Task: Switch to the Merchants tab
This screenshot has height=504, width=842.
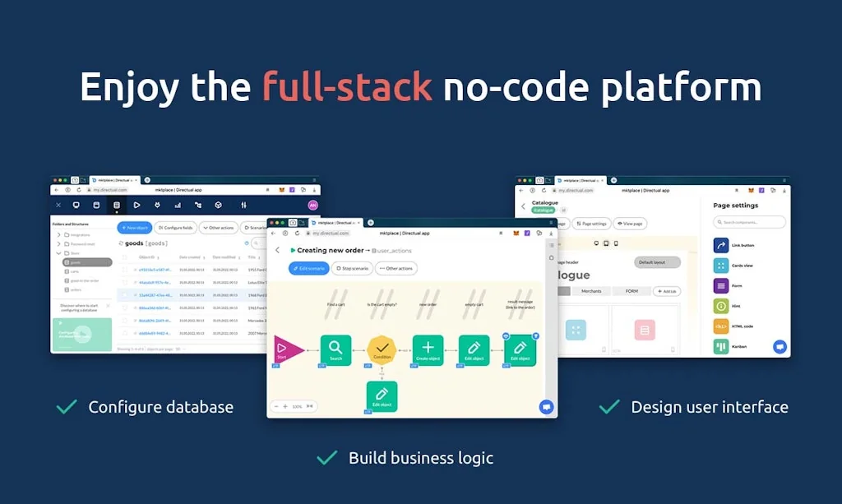Action: click(591, 291)
